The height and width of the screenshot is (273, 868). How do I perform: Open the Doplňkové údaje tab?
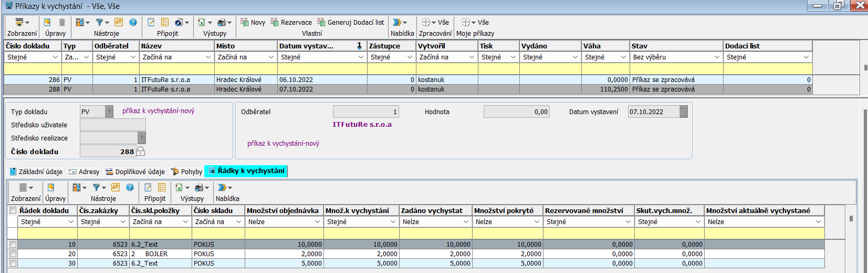tap(135, 171)
